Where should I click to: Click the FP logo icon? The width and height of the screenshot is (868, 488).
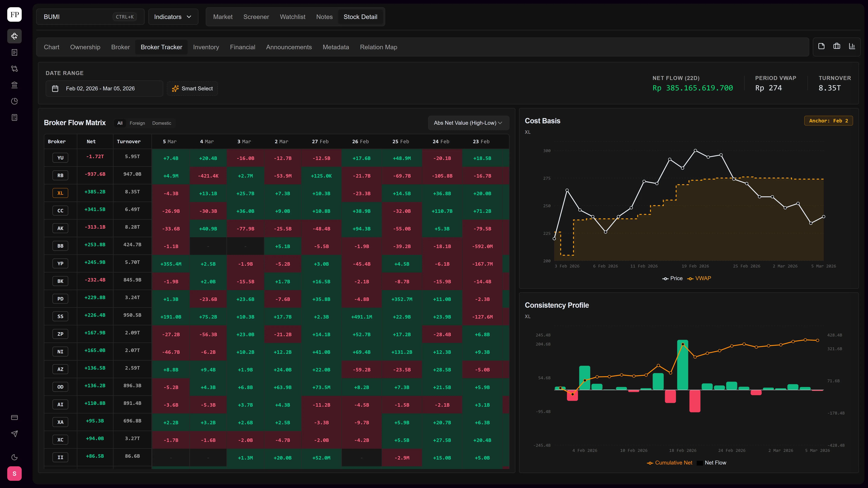click(x=14, y=14)
